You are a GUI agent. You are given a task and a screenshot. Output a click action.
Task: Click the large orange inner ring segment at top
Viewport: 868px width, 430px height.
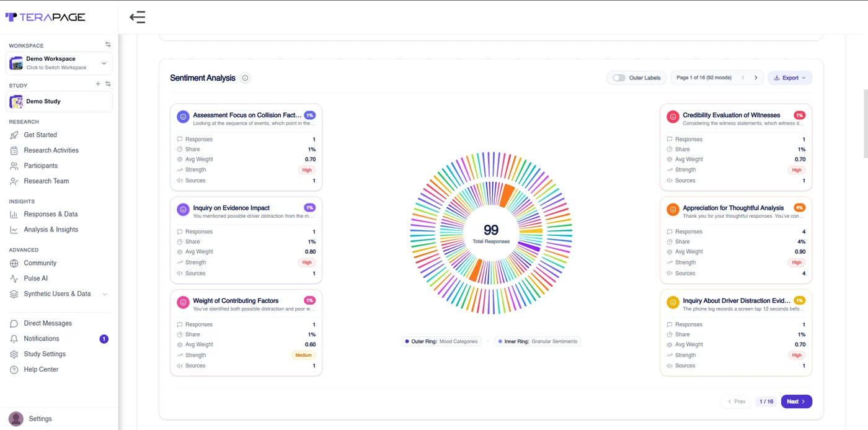tap(507, 195)
